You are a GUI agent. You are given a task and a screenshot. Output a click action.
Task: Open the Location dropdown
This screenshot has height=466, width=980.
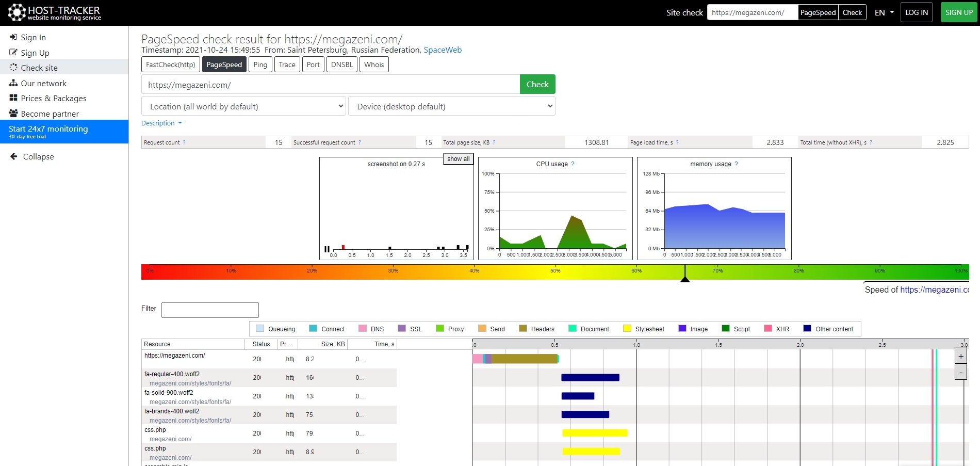click(243, 106)
